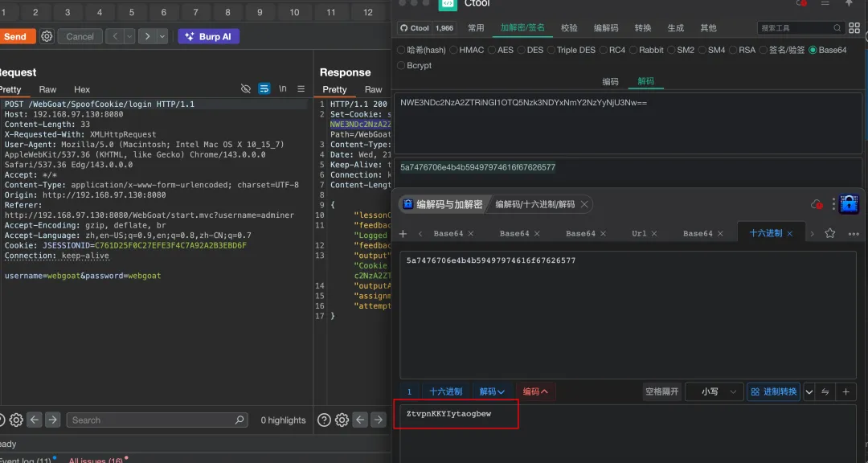Open Request Hex view tab
Screen dimensions: 868x463
(82, 89)
